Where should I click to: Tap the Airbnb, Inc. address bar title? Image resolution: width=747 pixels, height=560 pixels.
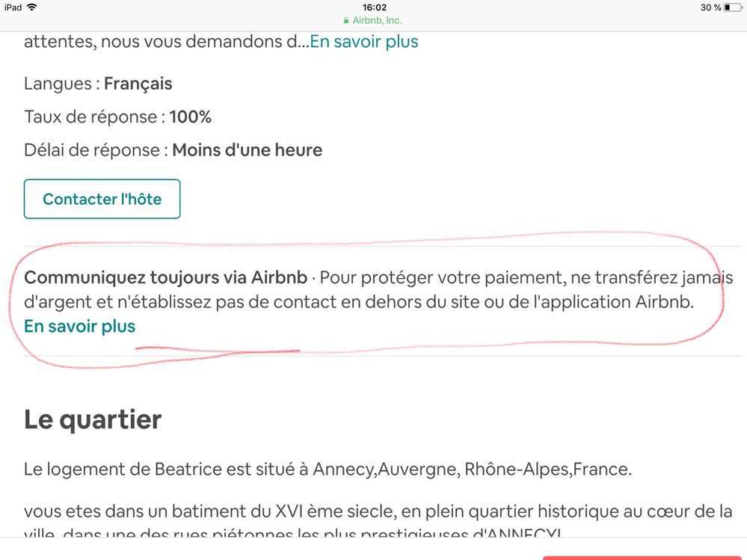point(377,21)
